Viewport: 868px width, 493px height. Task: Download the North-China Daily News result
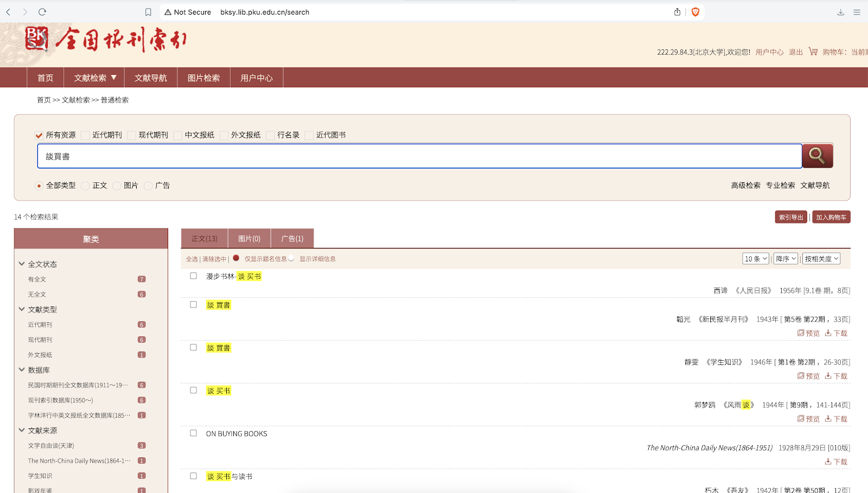pos(836,462)
